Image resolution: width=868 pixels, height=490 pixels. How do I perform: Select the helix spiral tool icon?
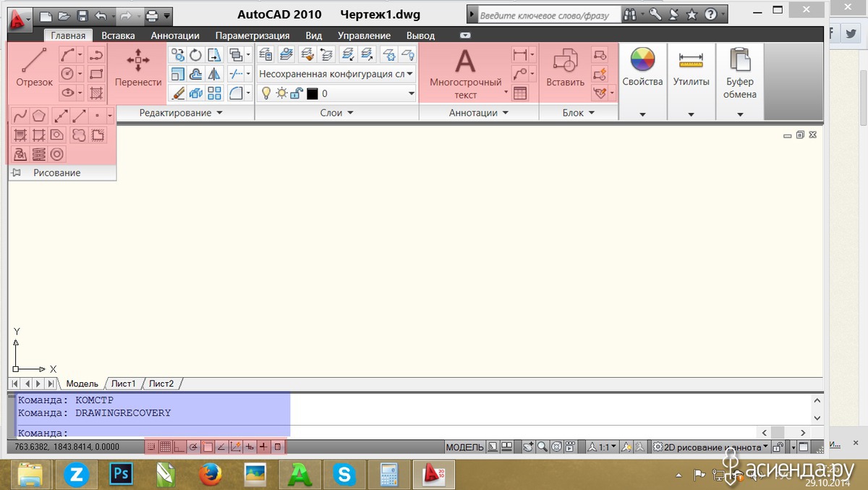[39, 153]
